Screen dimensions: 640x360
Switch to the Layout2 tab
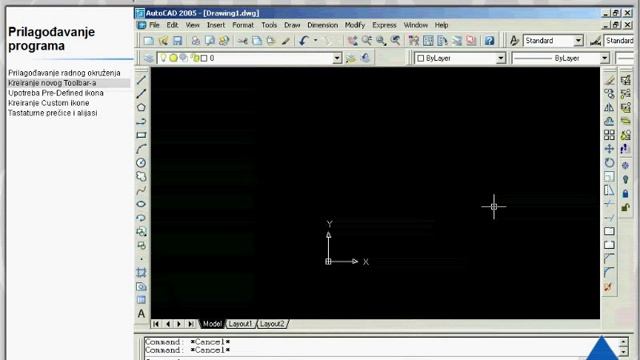coord(272,324)
